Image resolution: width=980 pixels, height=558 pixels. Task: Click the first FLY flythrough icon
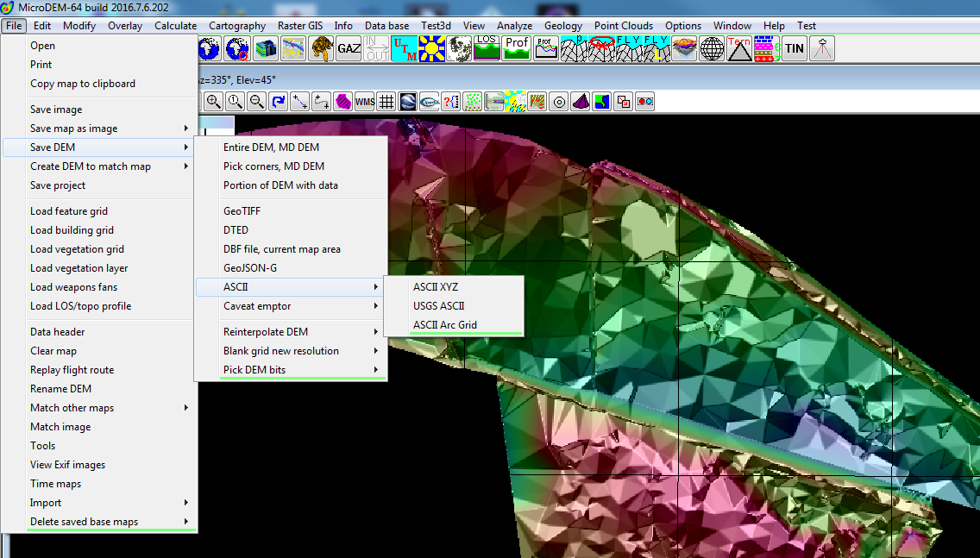630,49
